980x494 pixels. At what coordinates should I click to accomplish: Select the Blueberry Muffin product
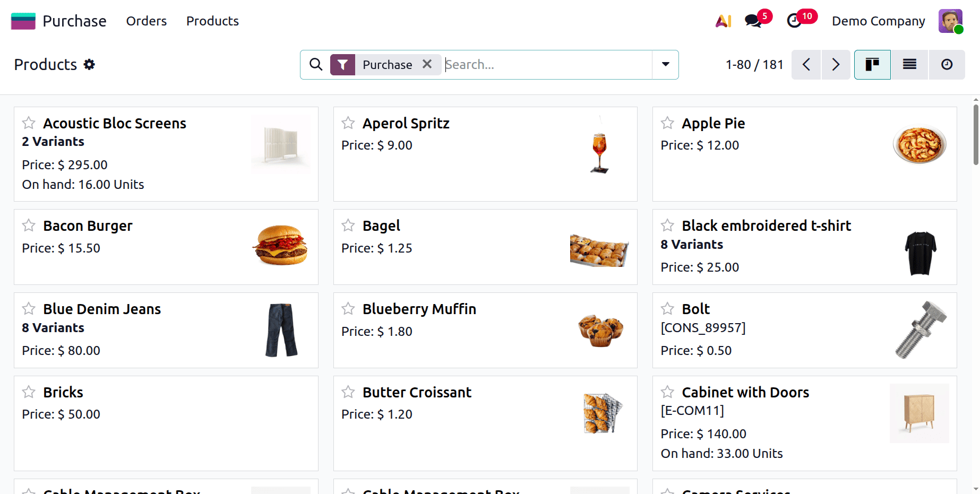pyautogui.click(x=419, y=308)
